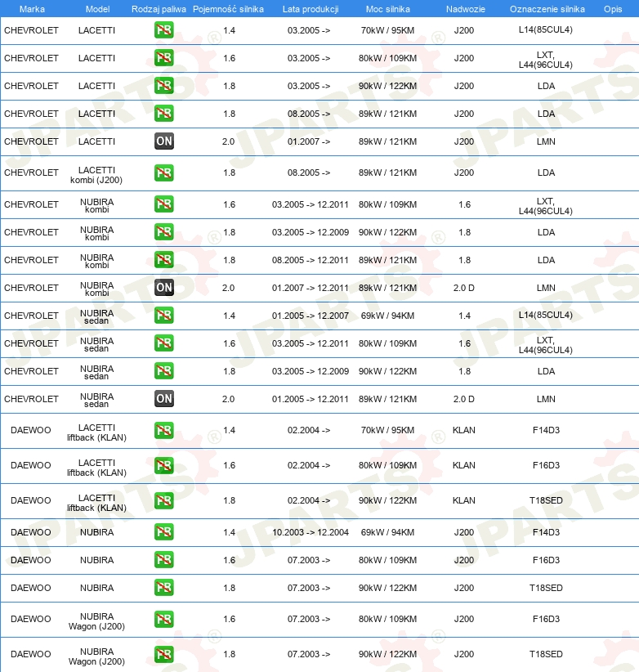Screen dimensions: 639x672
Task: Click the petrol icon in the Daewoo Nubira 1.8 non-Wagon row
Action: pos(164,588)
